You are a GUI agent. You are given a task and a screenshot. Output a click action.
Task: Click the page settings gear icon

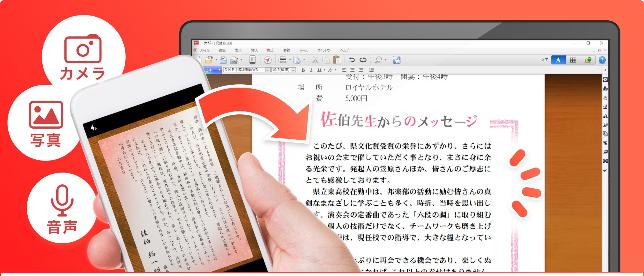click(297, 60)
